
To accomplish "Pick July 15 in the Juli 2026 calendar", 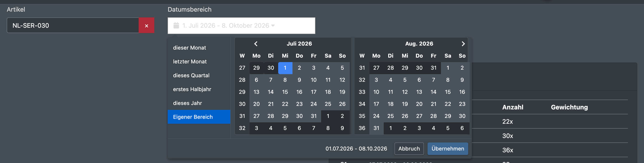I will pos(285,92).
